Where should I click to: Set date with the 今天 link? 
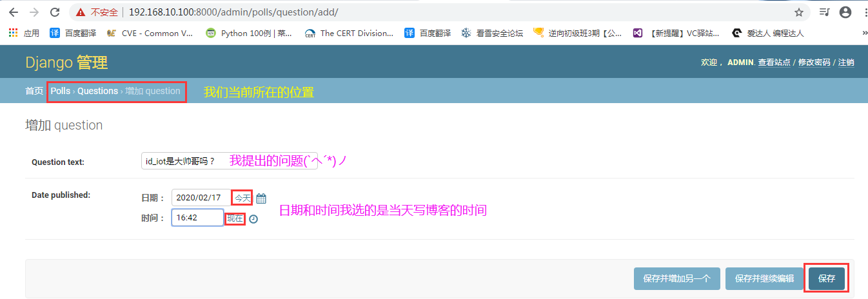tap(242, 198)
